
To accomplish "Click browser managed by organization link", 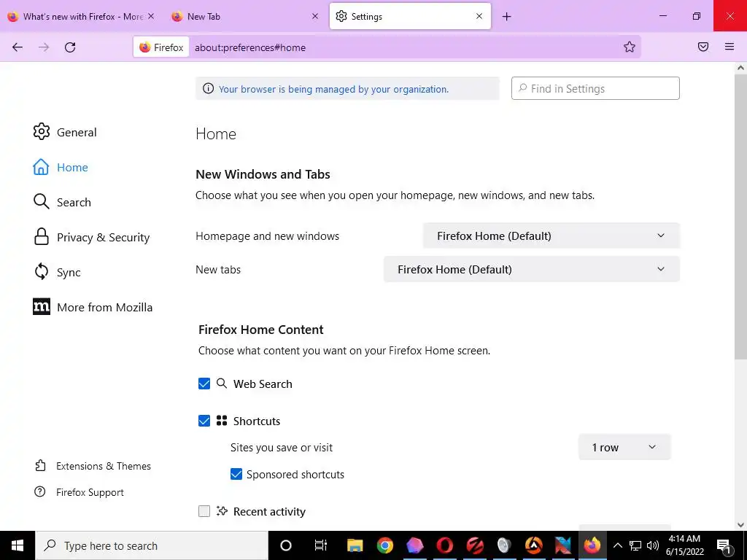I will point(333,89).
